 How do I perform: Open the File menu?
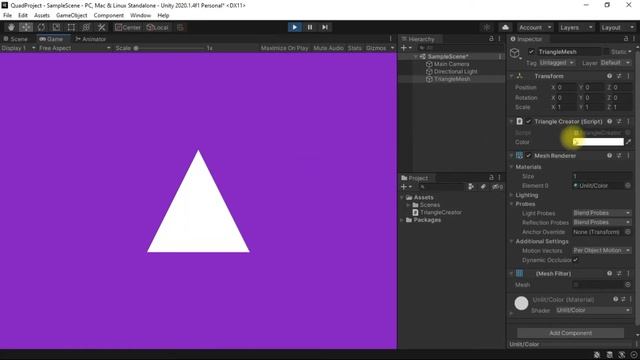[7, 15]
